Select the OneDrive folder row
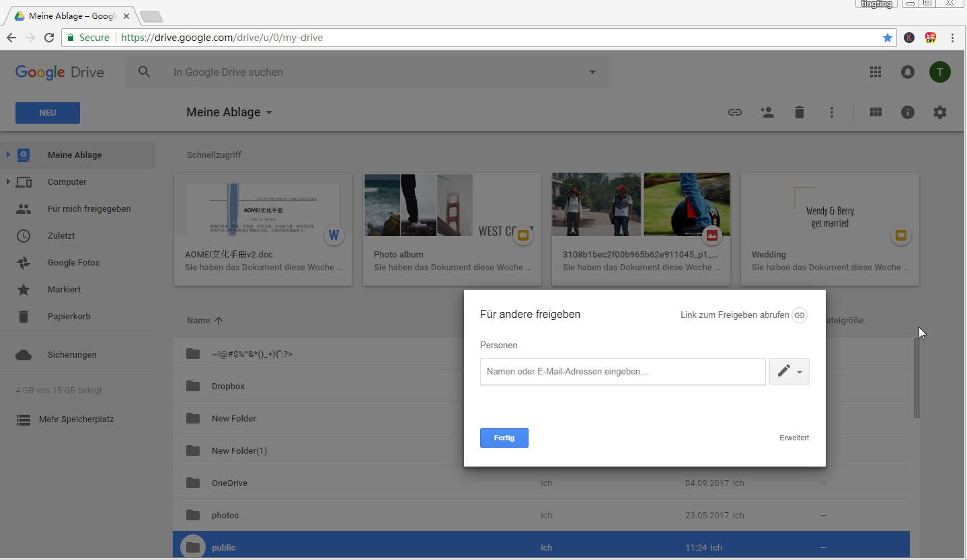Viewport: 967px width, 560px height. tap(541, 483)
